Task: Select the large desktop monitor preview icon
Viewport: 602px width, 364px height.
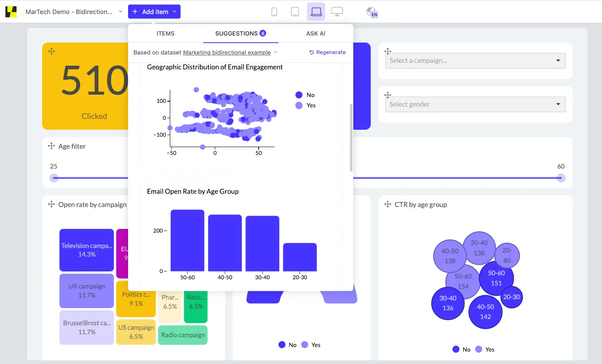Action: [x=337, y=12]
